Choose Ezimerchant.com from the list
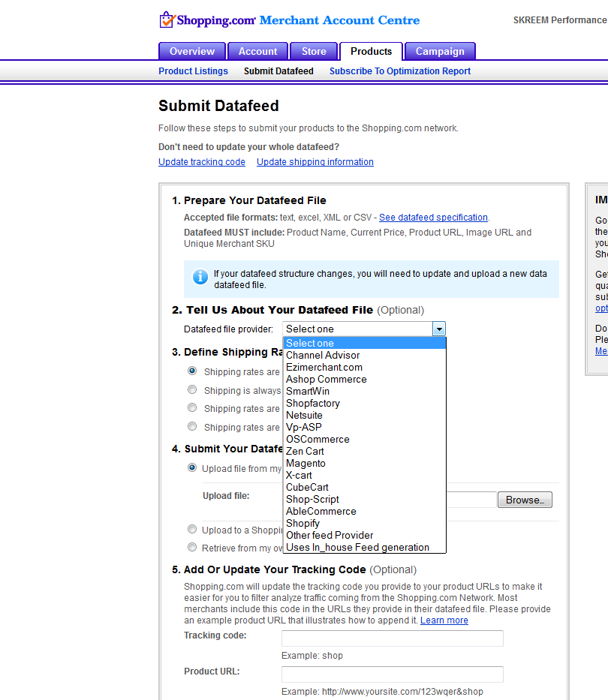 click(365, 368)
